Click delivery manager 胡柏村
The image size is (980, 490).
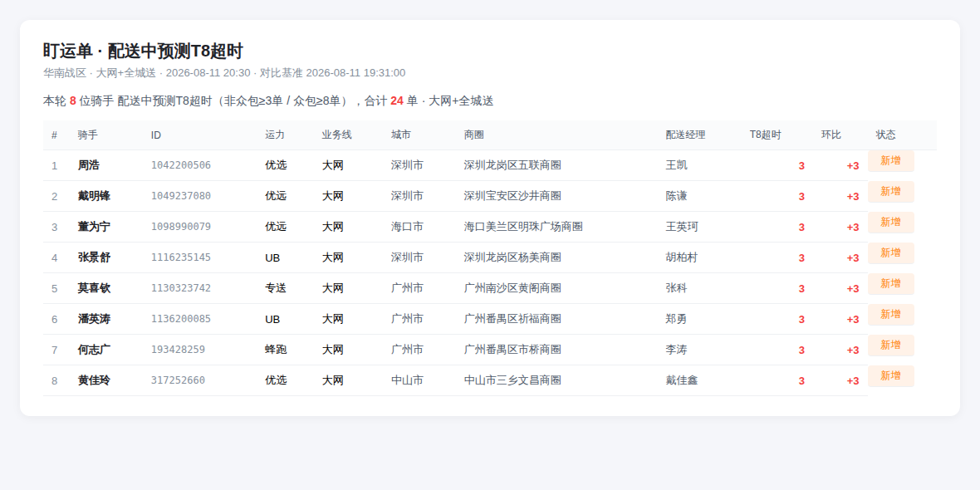point(682,257)
